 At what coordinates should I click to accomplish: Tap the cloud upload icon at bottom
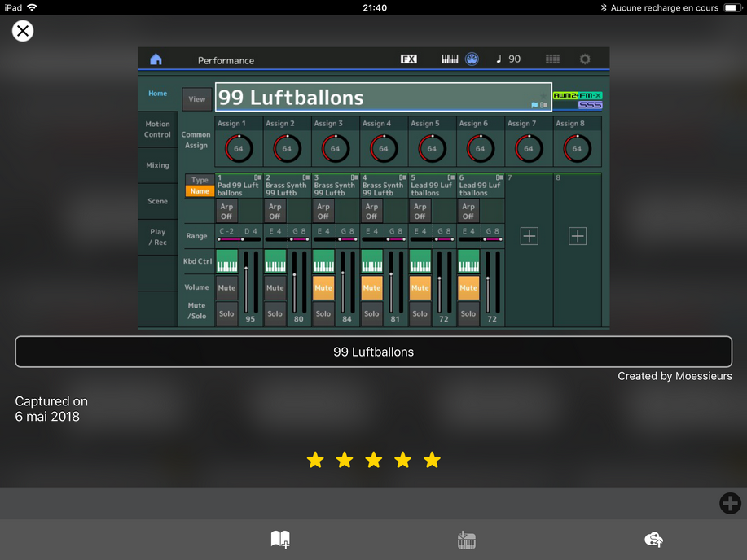653,539
